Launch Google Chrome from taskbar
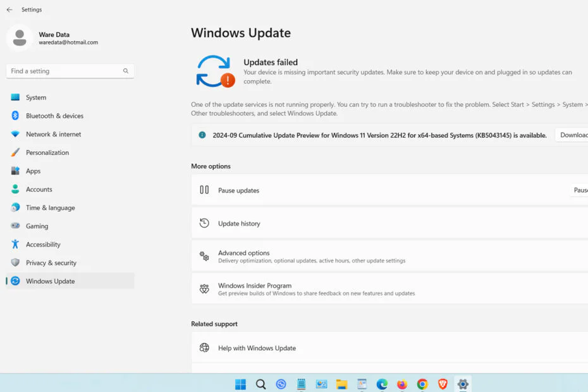Screen dimensions: 588x392 [x=422, y=384]
